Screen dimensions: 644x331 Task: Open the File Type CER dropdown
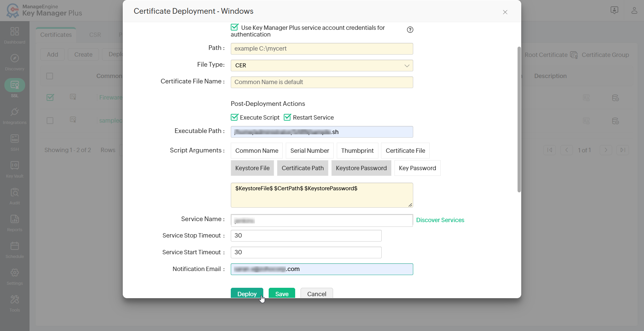point(322,65)
